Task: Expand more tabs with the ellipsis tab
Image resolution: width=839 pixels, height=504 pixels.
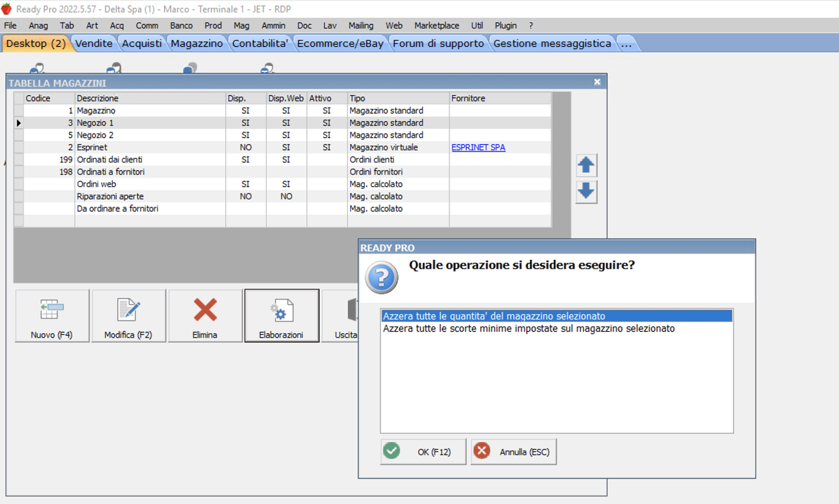Action: (626, 44)
